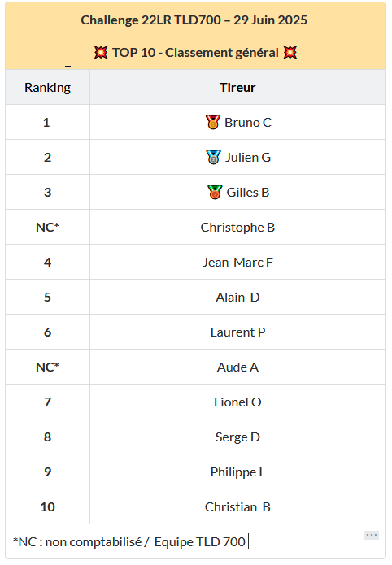
Task: Select the Alain D row name
Action: point(237,297)
